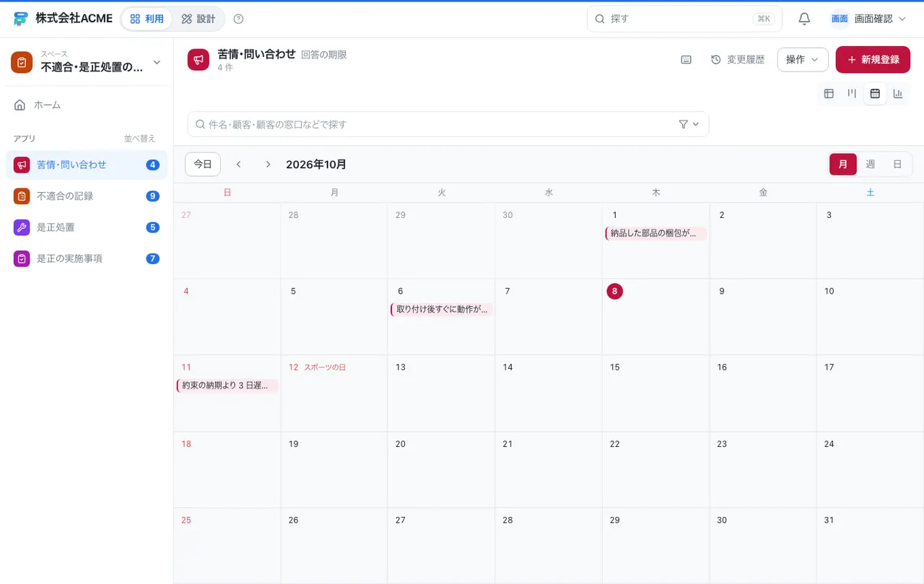Go to next month arrow
924x584 pixels.
[x=268, y=165]
